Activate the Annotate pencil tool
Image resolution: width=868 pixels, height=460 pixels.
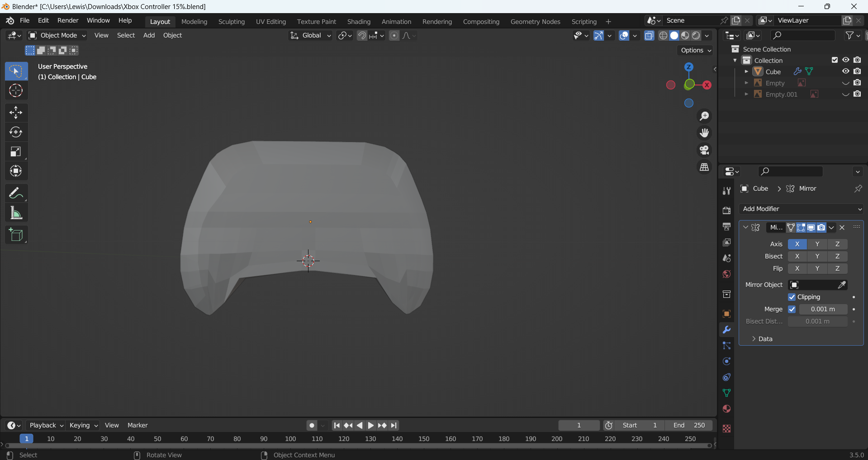click(16, 193)
